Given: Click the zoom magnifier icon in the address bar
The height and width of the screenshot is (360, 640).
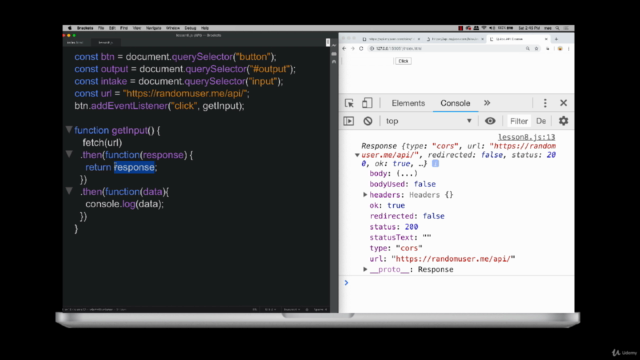Looking at the screenshot, I should point(528,49).
